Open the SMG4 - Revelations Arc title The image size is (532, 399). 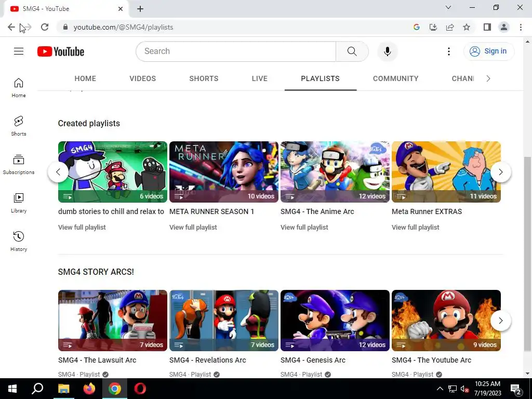208,360
